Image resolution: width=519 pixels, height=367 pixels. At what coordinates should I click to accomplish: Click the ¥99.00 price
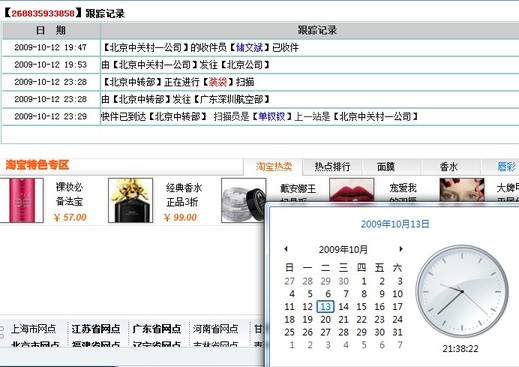click(x=180, y=217)
